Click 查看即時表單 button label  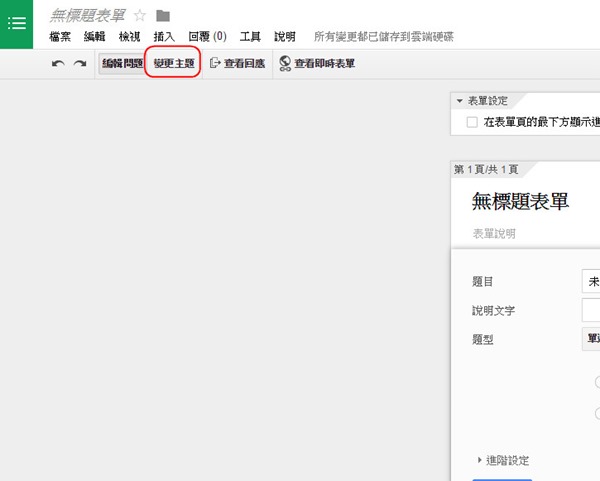(324, 63)
